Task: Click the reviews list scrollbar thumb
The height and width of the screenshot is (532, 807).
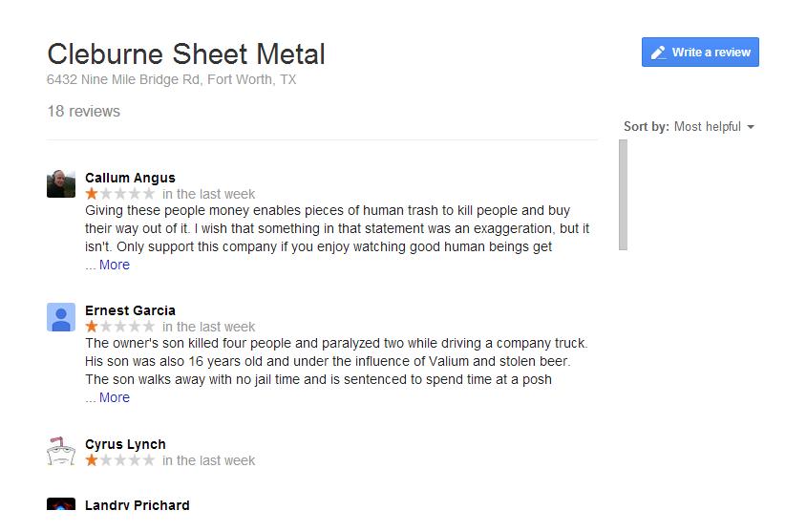Action: pos(623,195)
